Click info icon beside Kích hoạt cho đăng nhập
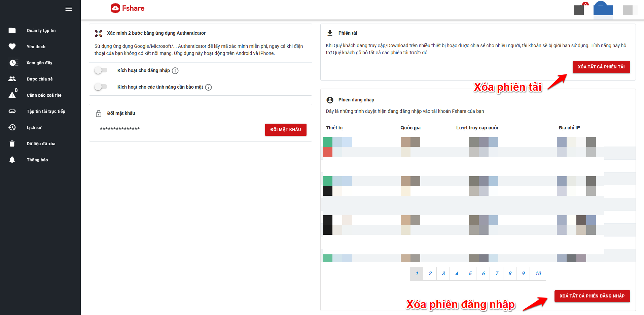 pyautogui.click(x=175, y=71)
